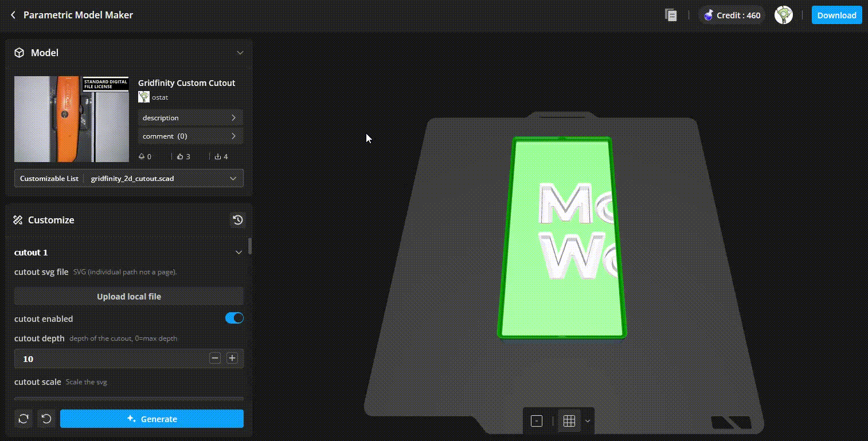The height and width of the screenshot is (441, 868).
Task: Collapse the Model panel with its chevron
Action: [x=241, y=52]
